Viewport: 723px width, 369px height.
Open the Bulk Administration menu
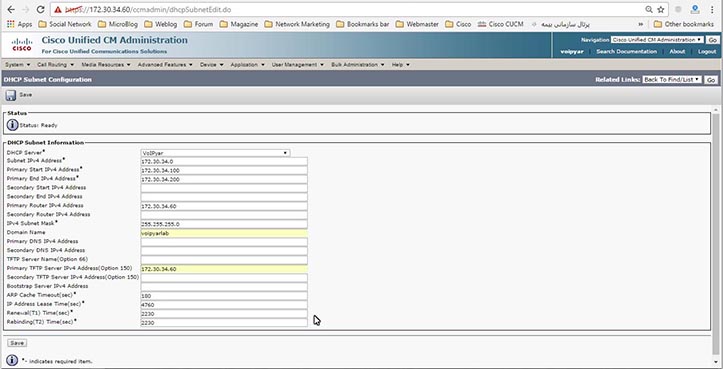tap(357, 65)
